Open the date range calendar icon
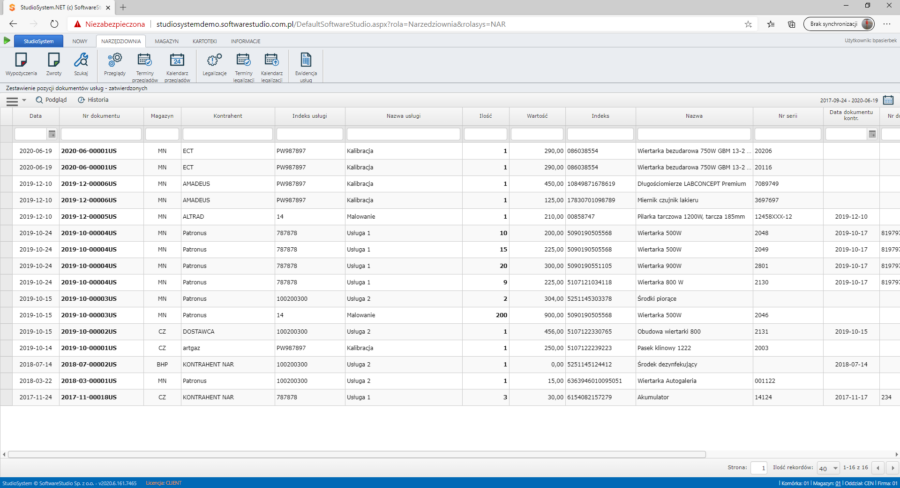The height and width of the screenshot is (488, 900). (888, 100)
